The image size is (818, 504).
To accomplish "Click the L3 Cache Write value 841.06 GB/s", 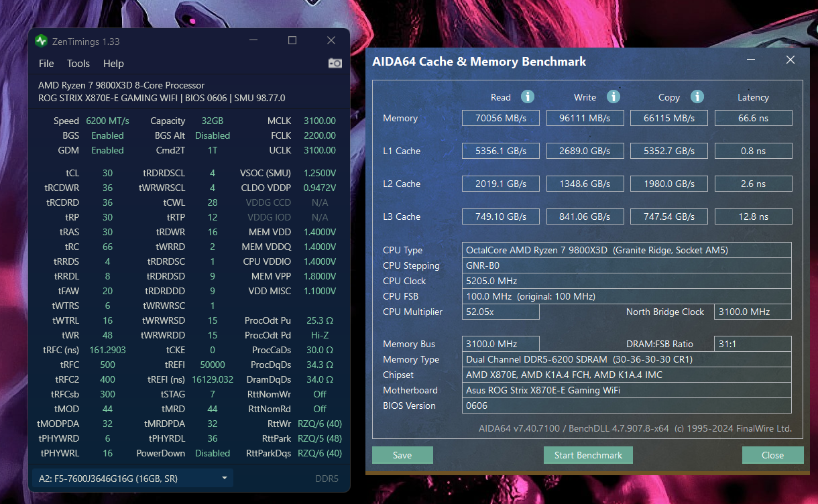I will pos(585,216).
